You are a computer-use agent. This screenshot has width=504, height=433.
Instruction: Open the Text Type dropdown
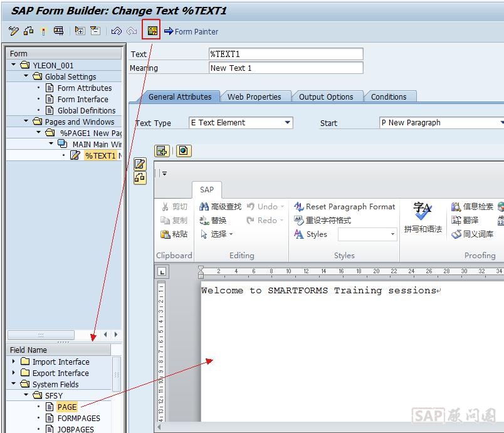pyautogui.click(x=288, y=123)
